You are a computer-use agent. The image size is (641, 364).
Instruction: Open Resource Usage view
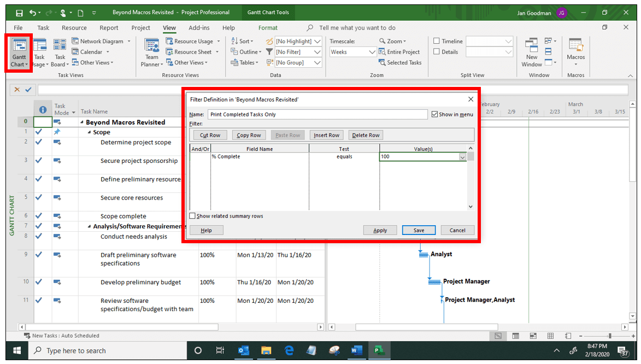pyautogui.click(x=193, y=42)
